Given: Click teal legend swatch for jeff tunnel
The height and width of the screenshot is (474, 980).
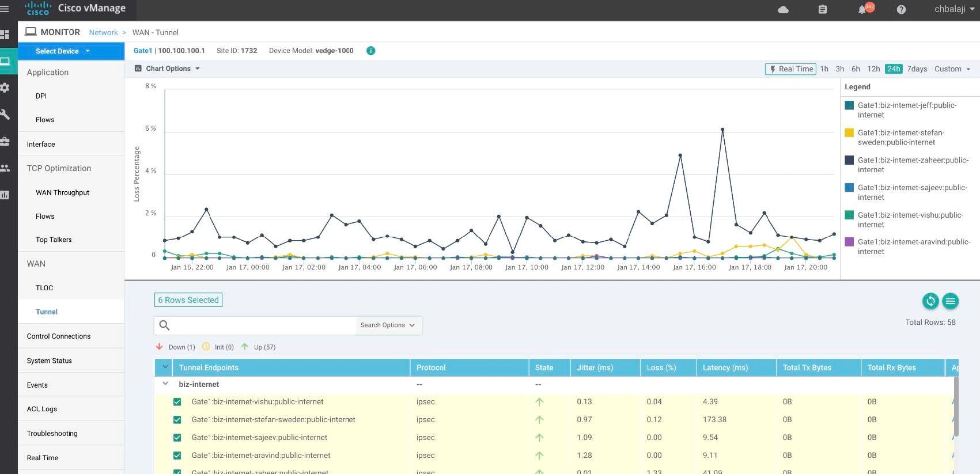Looking at the screenshot, I should tap(849, 105).
